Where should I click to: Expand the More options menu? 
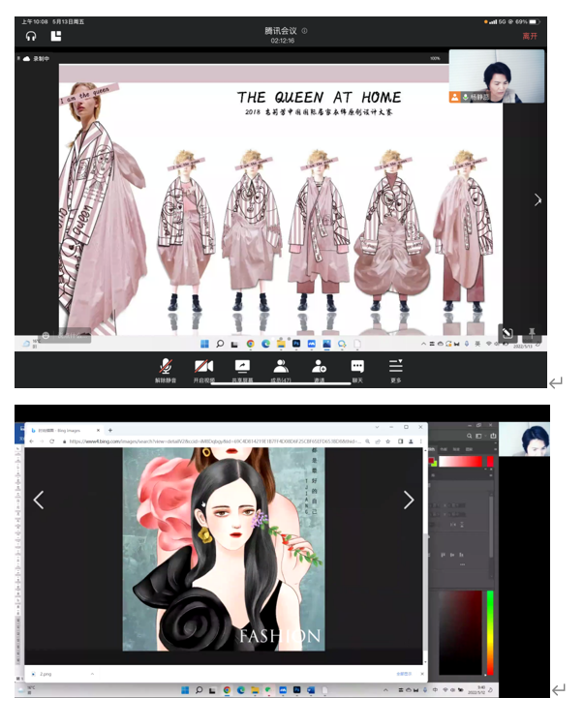click(395, 367)
